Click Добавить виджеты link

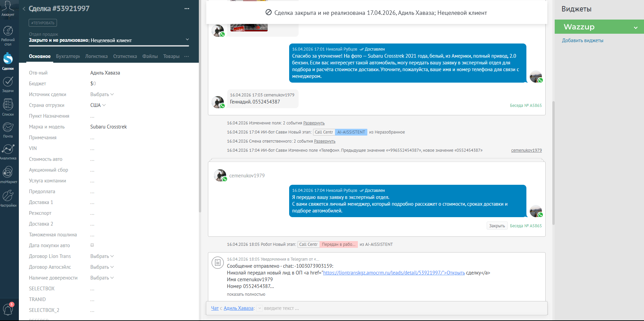click(x=582, y=40)
